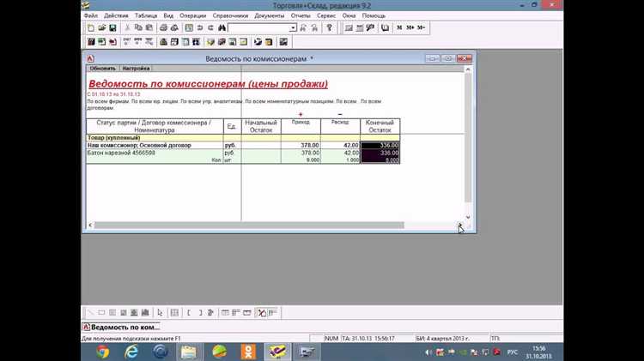Open Google Chrome from the taskbar
644x361 pixels.
(103, 352)
